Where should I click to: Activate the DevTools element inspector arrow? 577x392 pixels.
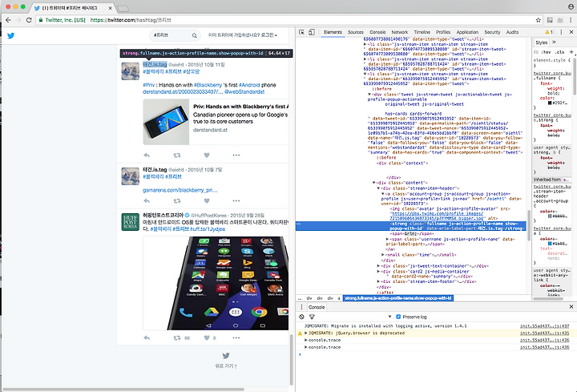[x=301, y=32]
